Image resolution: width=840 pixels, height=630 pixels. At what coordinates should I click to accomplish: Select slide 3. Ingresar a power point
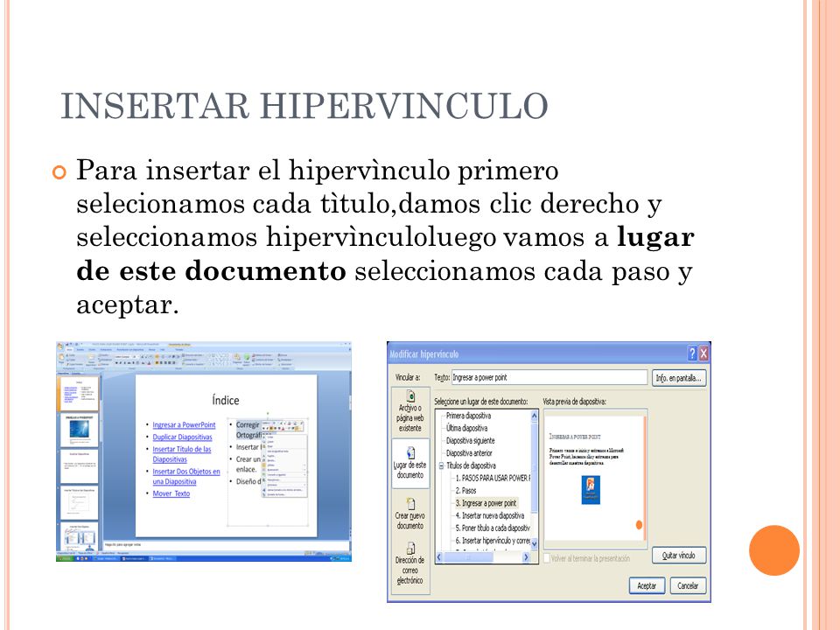(x=486, y=503)
